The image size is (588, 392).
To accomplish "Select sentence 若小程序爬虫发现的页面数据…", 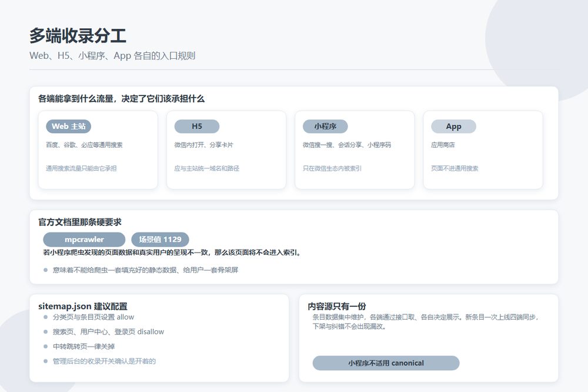I will point(172,253).
